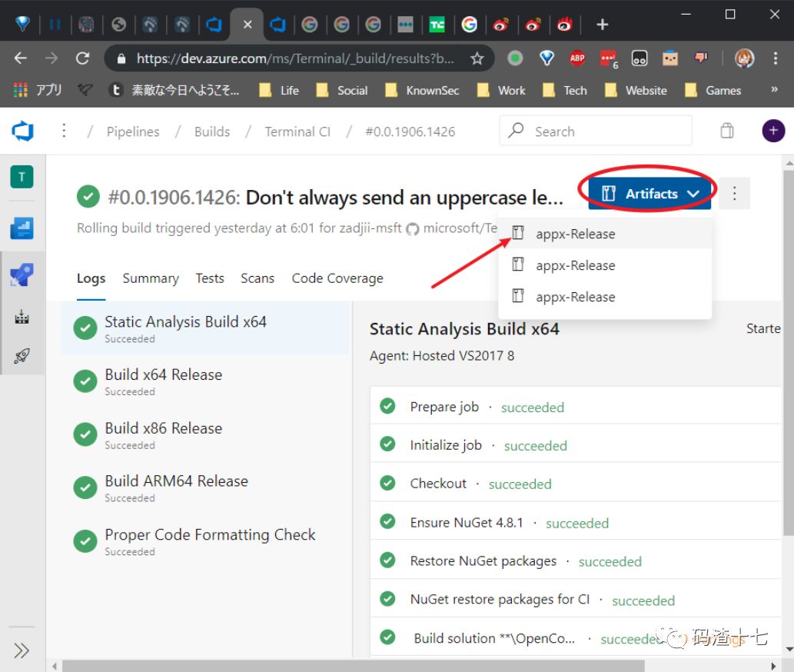Viewport: 794px width, 672px height.
Task: Open the KnownSec bookmark folder
Action: pos(422,90)
